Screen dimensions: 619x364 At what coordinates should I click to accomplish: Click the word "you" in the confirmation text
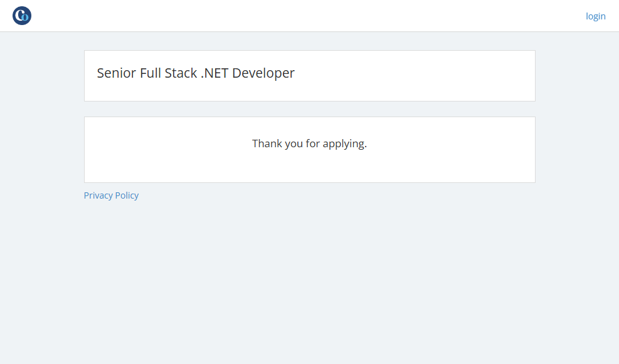tap(294, 144)
